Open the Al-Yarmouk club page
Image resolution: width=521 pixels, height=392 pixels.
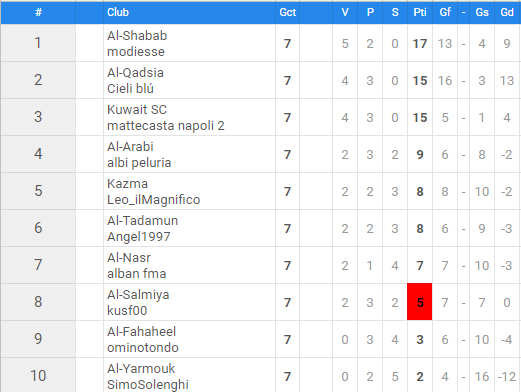coord(141,369)
